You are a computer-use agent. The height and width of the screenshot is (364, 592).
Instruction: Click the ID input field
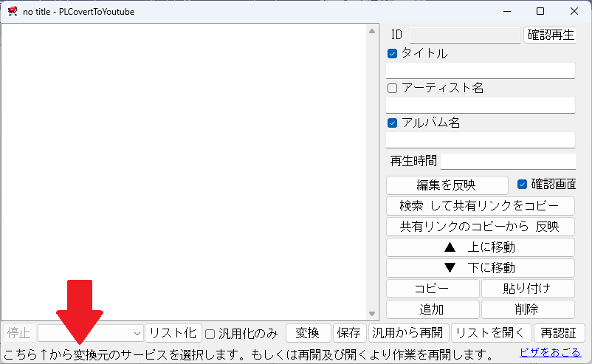465,35
